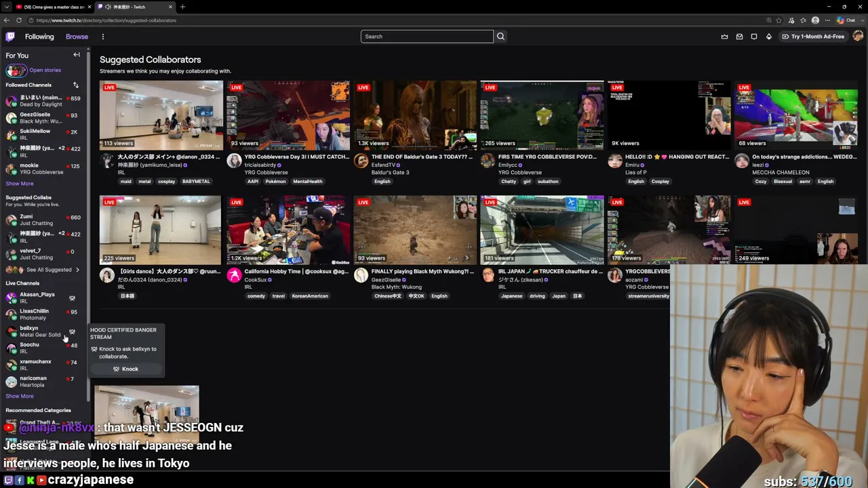The height and width of the screenshot is (488, 868).
Task: Open mookie channel in sidebar
Action: coord(43,169)
